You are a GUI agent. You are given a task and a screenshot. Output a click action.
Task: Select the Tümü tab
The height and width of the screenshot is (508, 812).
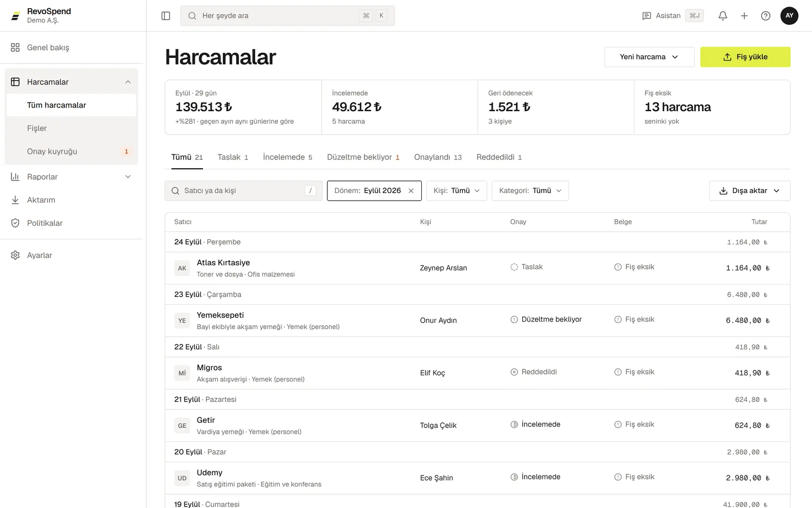pyautogui.click(x=187, y=157)
